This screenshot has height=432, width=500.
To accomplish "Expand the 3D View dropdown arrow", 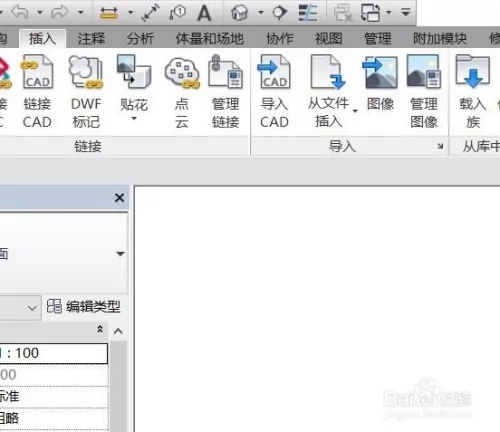I will pos(261,13).
